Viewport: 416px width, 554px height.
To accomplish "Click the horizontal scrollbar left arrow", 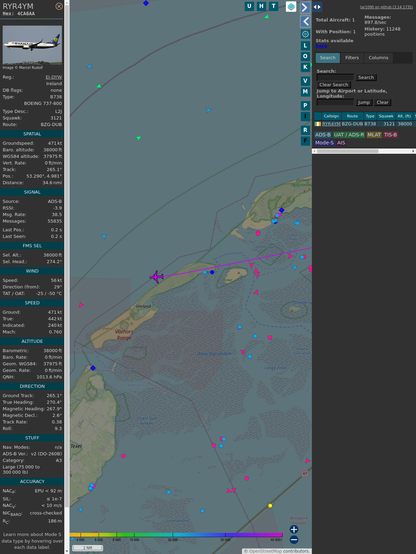I will (x=314, y=151).
